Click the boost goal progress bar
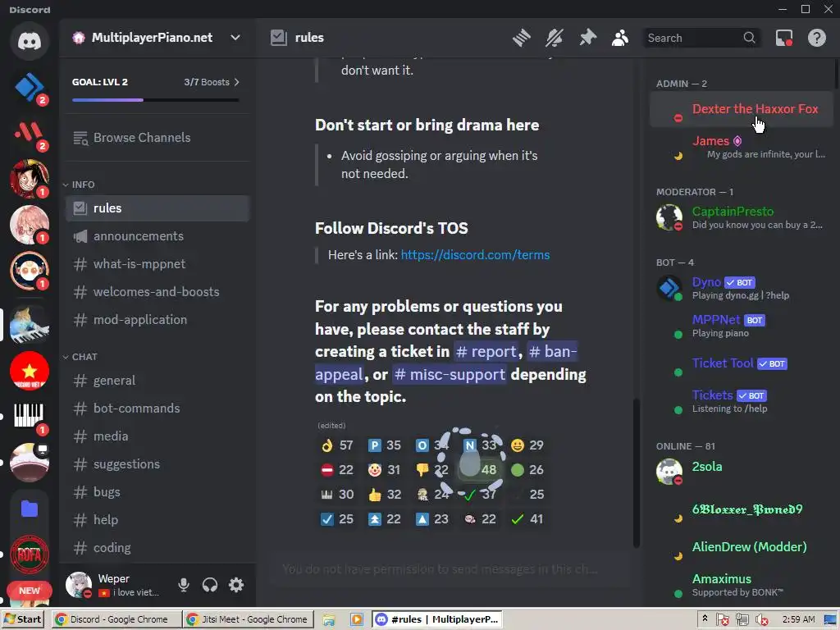The height and width of the screenshot is (630, 840). pyautogui.click(x=155, y=99)
